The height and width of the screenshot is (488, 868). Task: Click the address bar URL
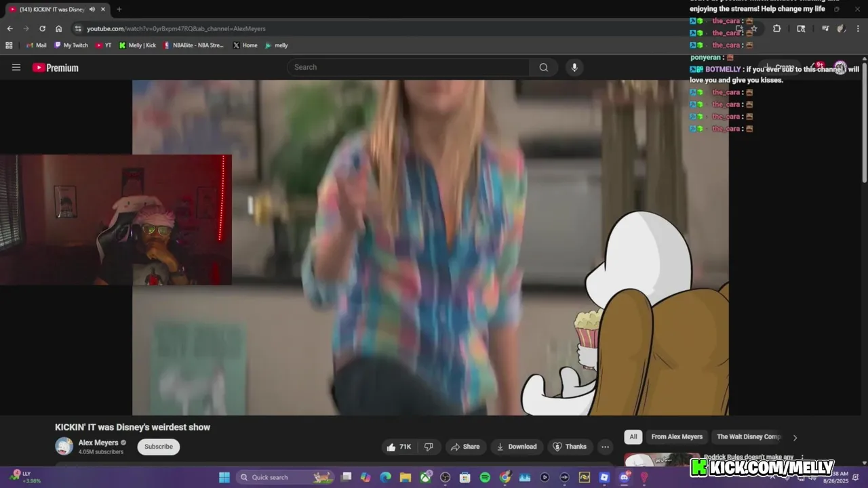click(176, 28)
